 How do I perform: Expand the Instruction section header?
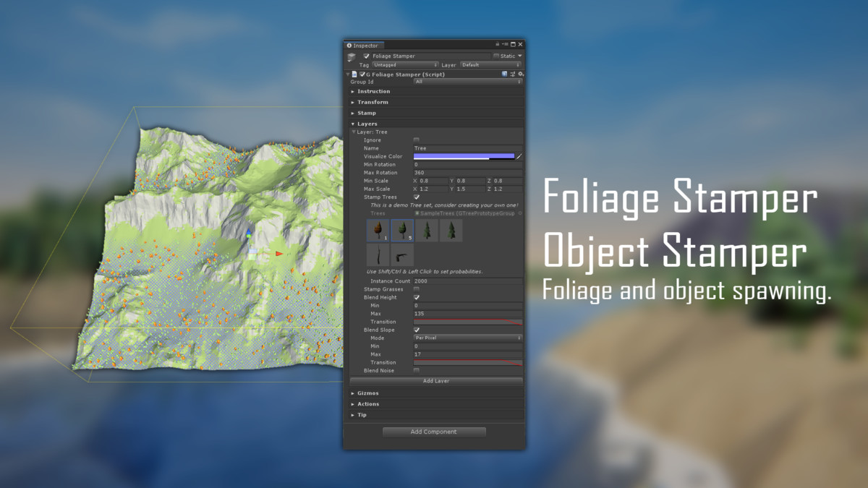[x=373, y=91]
